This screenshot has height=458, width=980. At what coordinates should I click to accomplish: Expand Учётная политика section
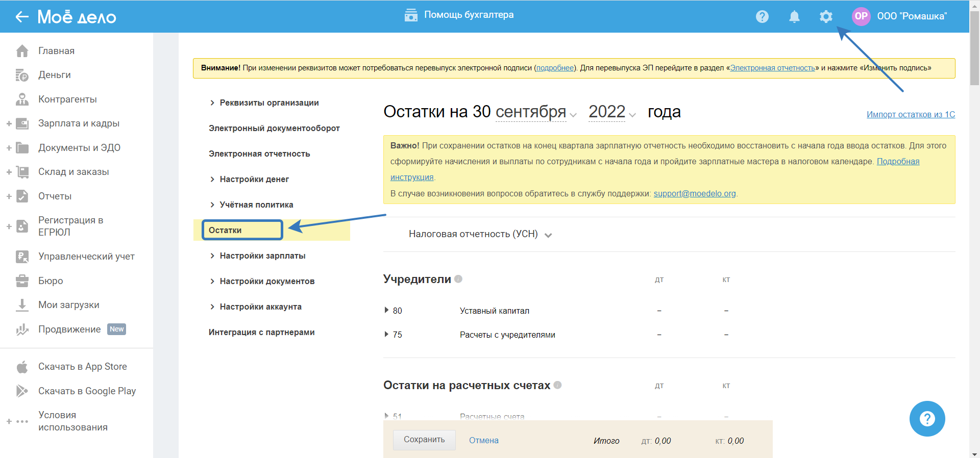(251, 205)
